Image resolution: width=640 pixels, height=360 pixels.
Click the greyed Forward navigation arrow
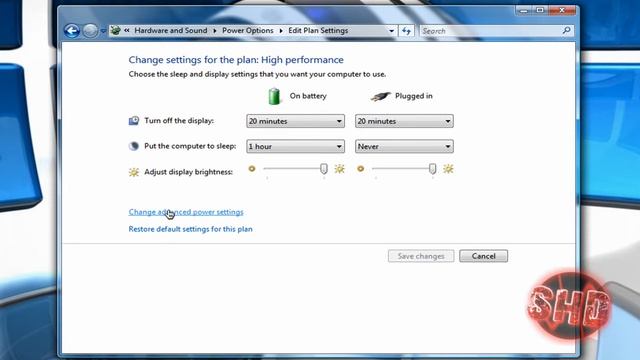(90, 31)
